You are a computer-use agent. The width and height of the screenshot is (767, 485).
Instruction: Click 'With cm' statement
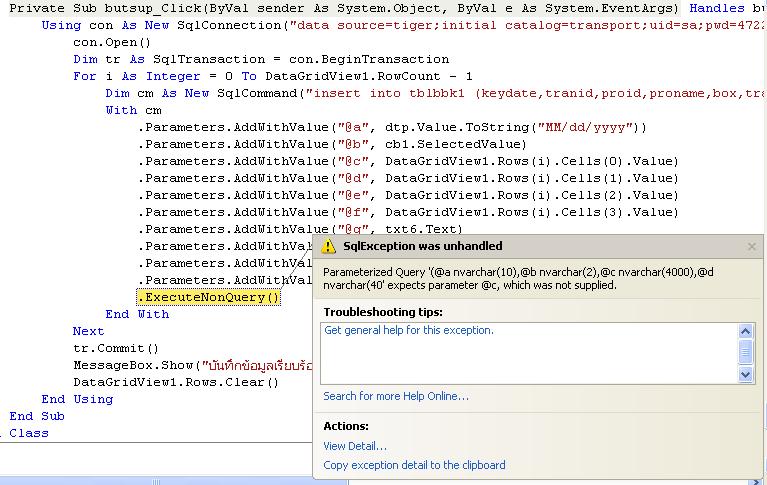point(134,110)
